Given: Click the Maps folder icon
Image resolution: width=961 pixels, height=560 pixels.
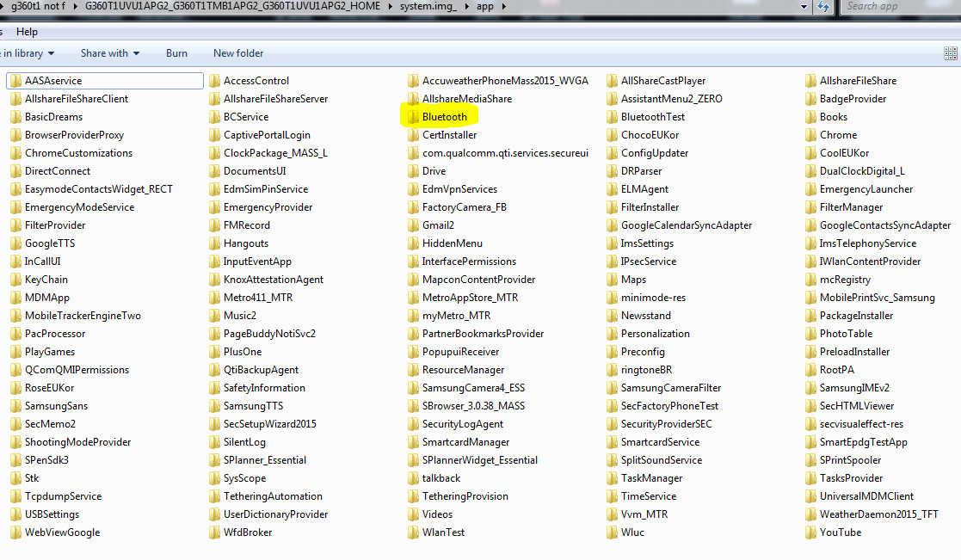Looking at the screenshot, I should [612, 280].
